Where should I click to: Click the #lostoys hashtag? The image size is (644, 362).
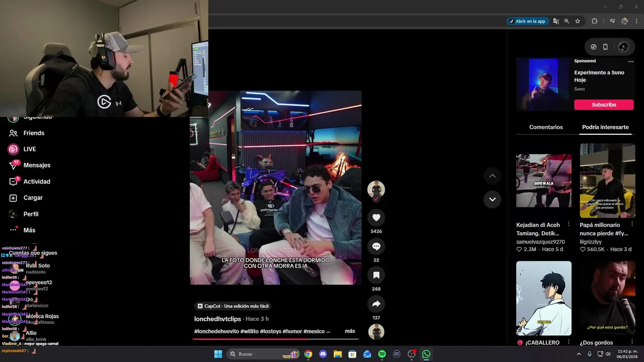tap(271, 331)
